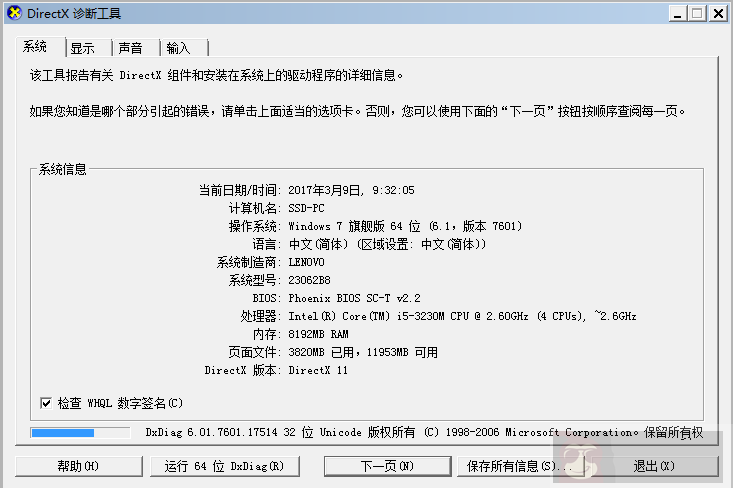Click the manufacturer value LENOVO
733x488 pixels.
(306, 262)
